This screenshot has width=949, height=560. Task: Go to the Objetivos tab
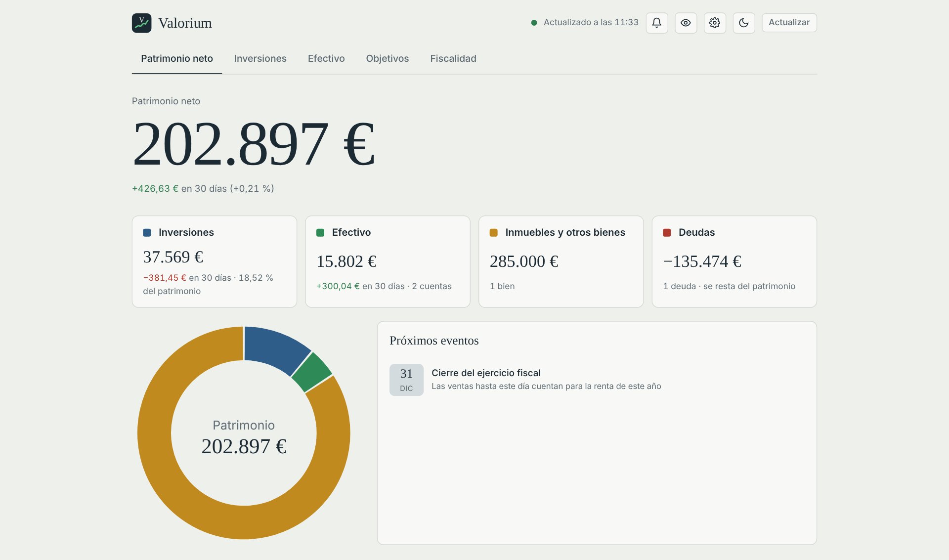(x=387, y=59)
